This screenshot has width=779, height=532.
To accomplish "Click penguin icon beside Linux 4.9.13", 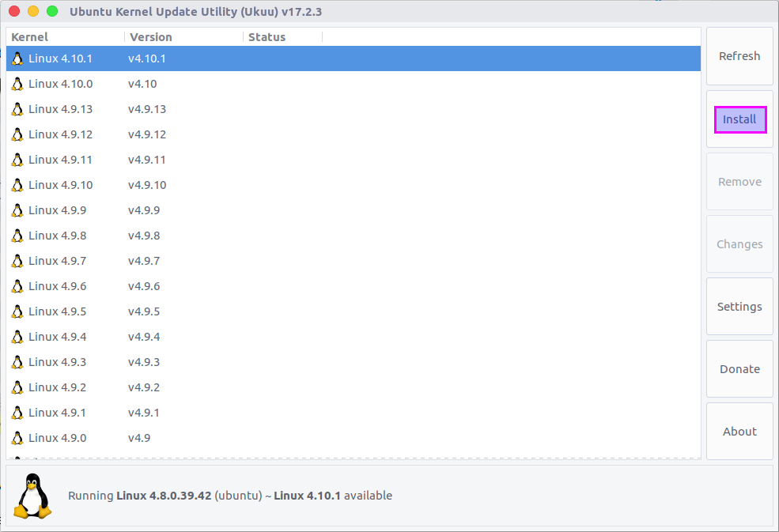I will pos(17,109).
